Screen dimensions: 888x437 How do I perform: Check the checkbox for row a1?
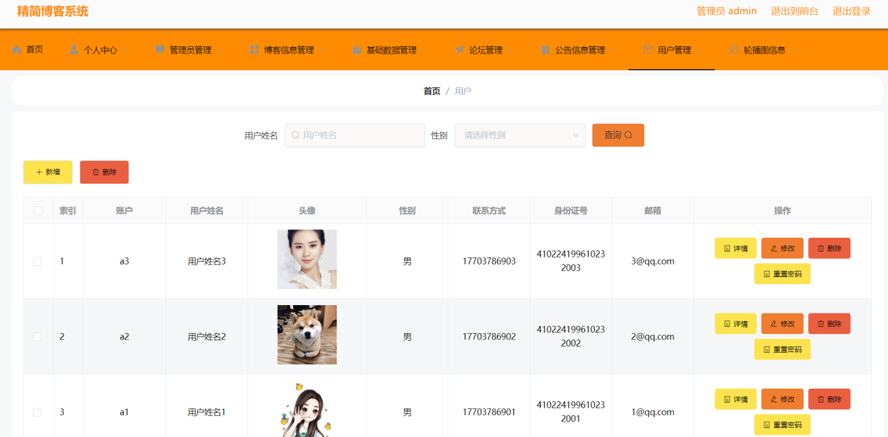click(x=37, y=412)
